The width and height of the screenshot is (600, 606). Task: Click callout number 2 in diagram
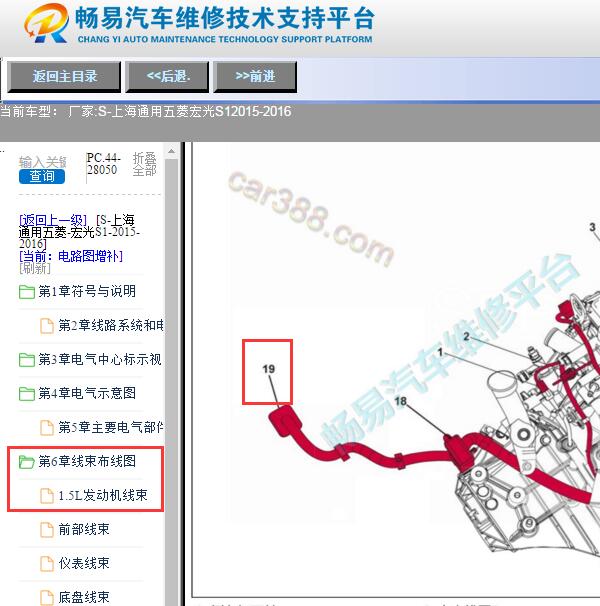pos(466,337)
